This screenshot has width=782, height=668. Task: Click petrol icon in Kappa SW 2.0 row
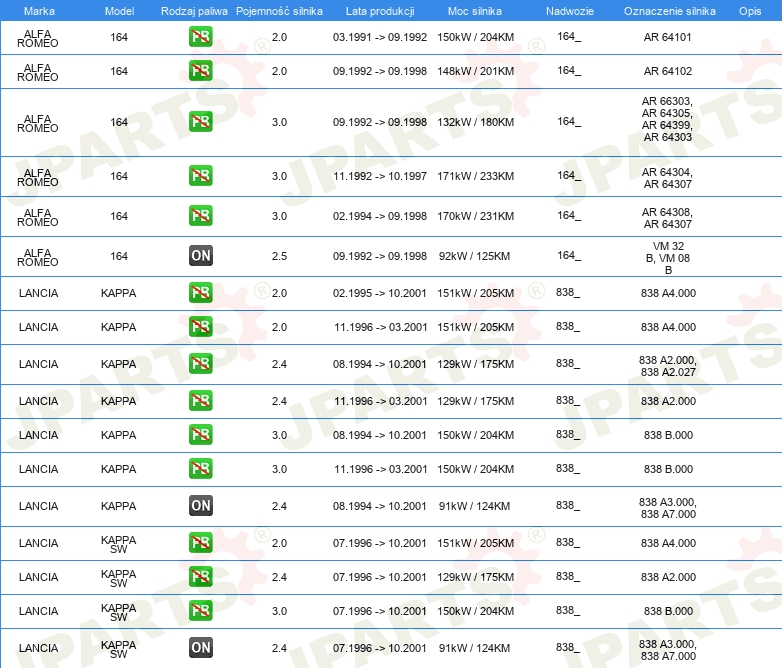(200, 542)
